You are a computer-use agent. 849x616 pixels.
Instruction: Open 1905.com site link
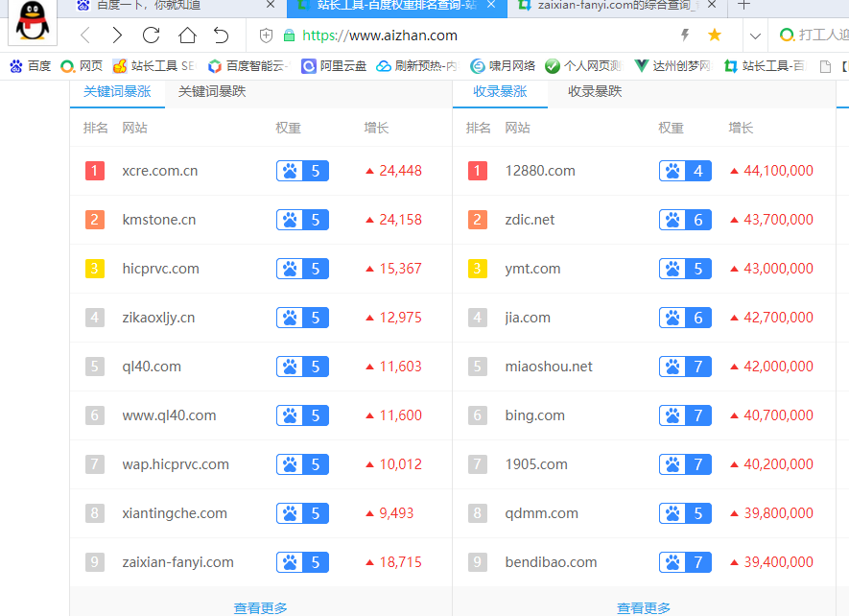pos(536,464)
